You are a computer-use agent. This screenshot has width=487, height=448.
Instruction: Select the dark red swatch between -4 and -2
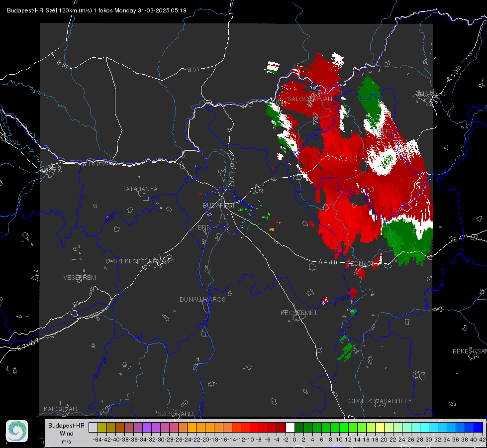(x=281, y=428)
